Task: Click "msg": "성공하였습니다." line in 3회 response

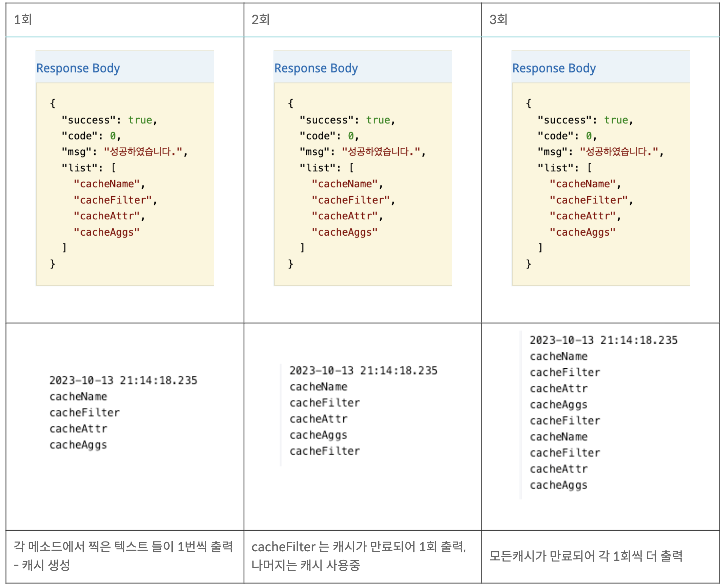Action: click(600, 151)
